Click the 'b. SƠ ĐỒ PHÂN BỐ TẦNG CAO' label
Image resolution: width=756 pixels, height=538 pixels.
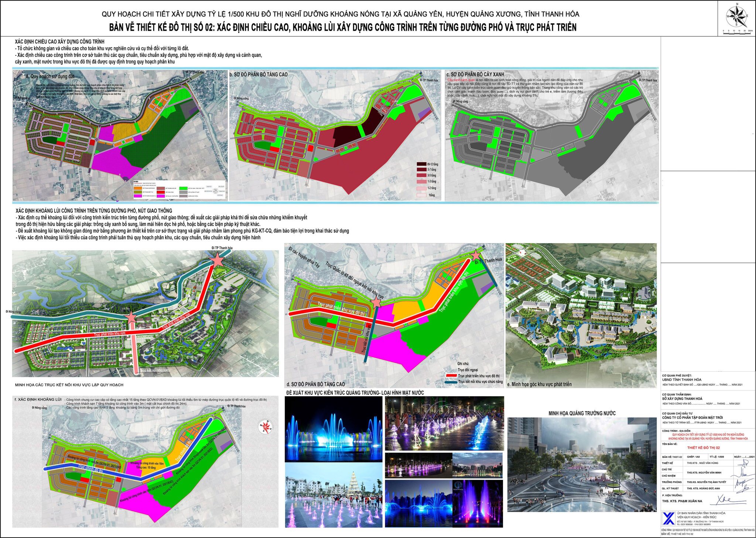pyautogui.click(x=259, y=75)
